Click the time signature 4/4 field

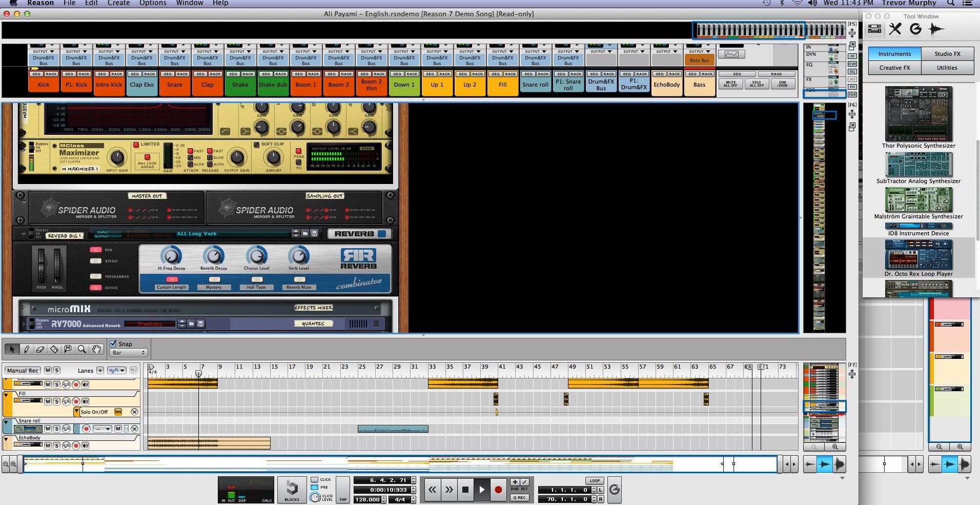coord(400,499)
